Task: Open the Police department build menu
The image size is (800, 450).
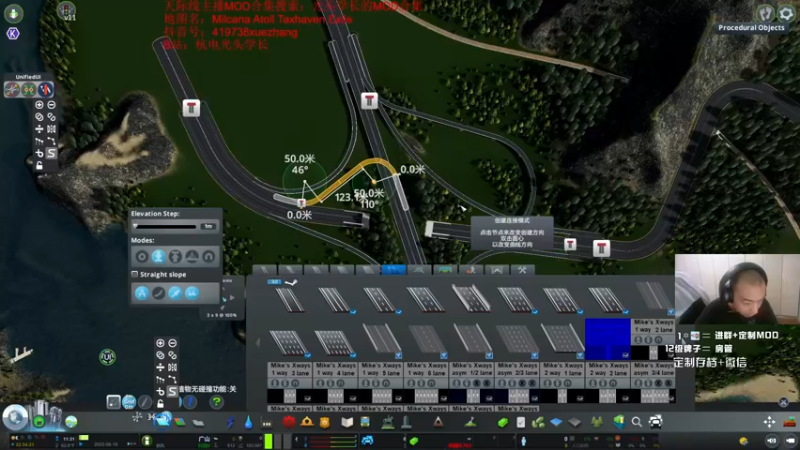Action: click(x=324, y=422)
